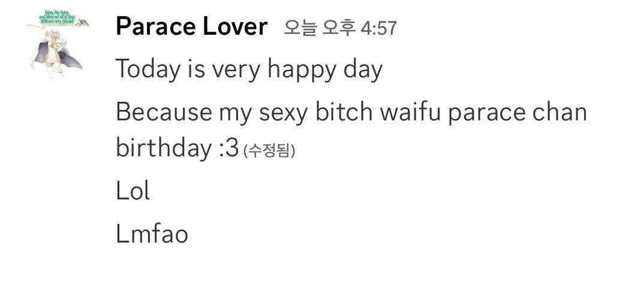This screenshot has width=644, height=297.
Task: Click the word "happy" in first message
Action: point(302,71)
